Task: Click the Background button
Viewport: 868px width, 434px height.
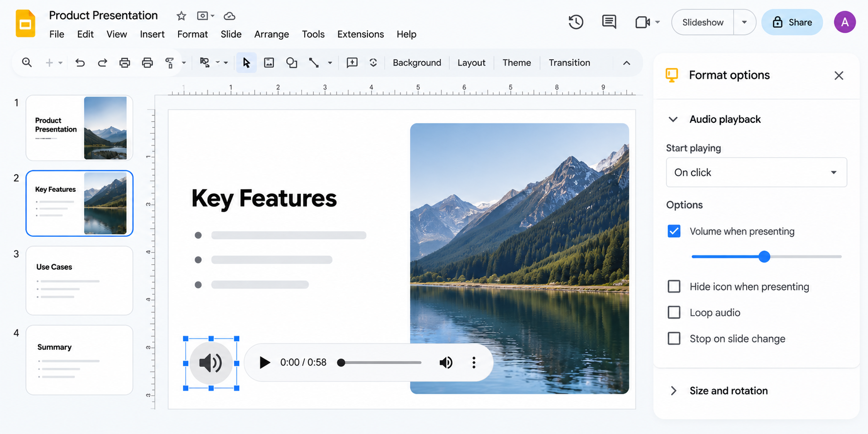Action: tap(417, 63)
